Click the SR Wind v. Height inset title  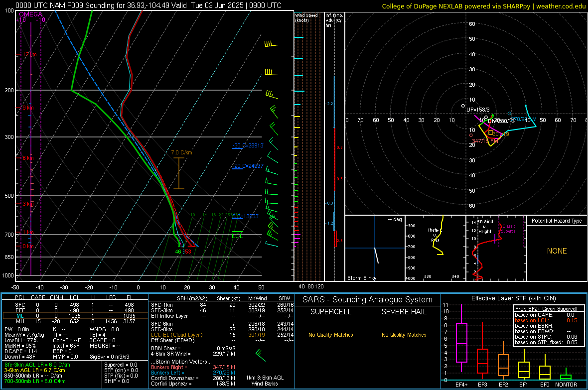point(485,227)
